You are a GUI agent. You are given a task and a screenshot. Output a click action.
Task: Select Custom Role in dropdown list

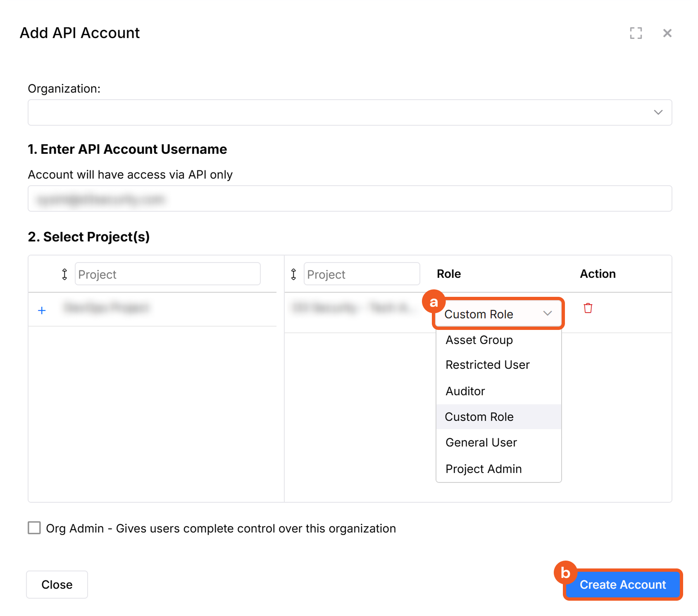[479, 417]
